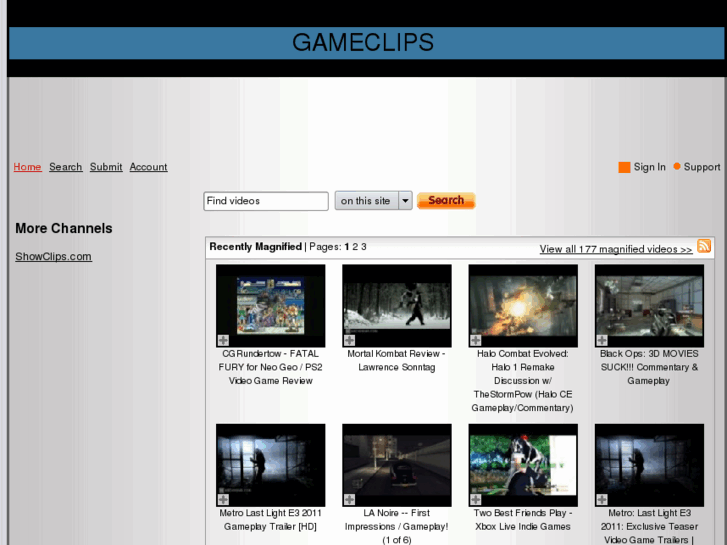Click 'Two Best Friends Play - Xbox Live' title
The width and height of the screenshot is (727, 545).
(x=523, y=519)
